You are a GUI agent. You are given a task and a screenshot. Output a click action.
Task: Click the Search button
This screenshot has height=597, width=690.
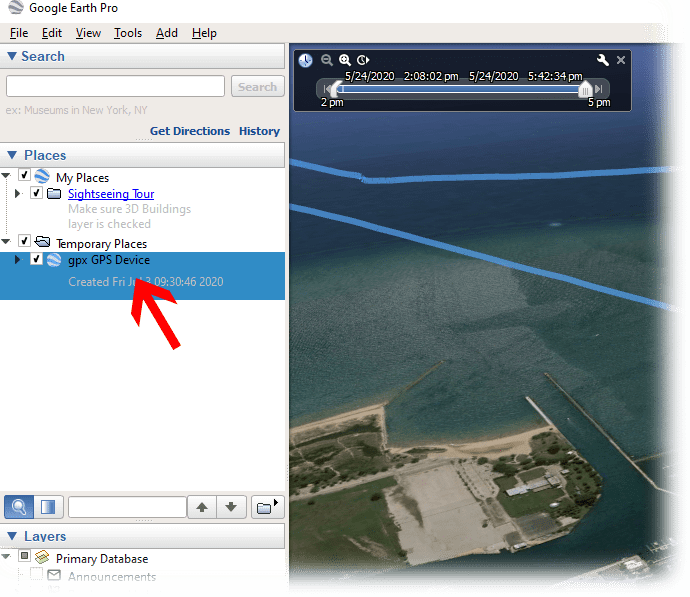[257, 86]
